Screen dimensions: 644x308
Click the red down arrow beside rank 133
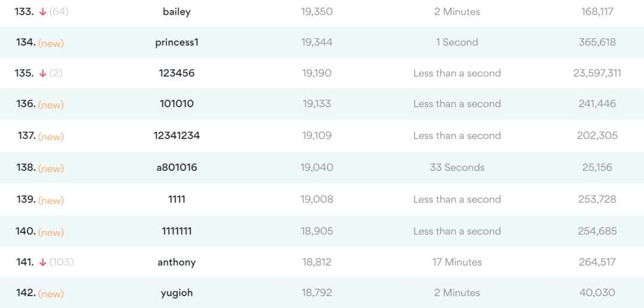coord(43,12)
